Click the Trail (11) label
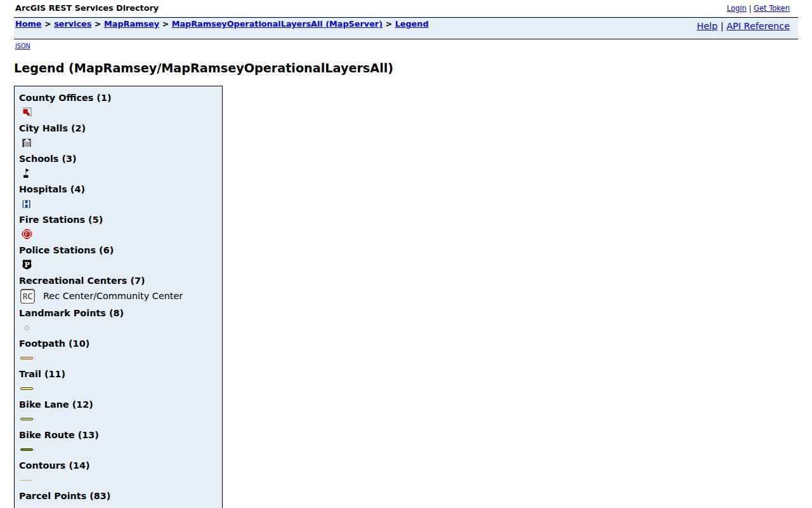The height and width of the screenshot is (508, 812). [x=43, y=374]
